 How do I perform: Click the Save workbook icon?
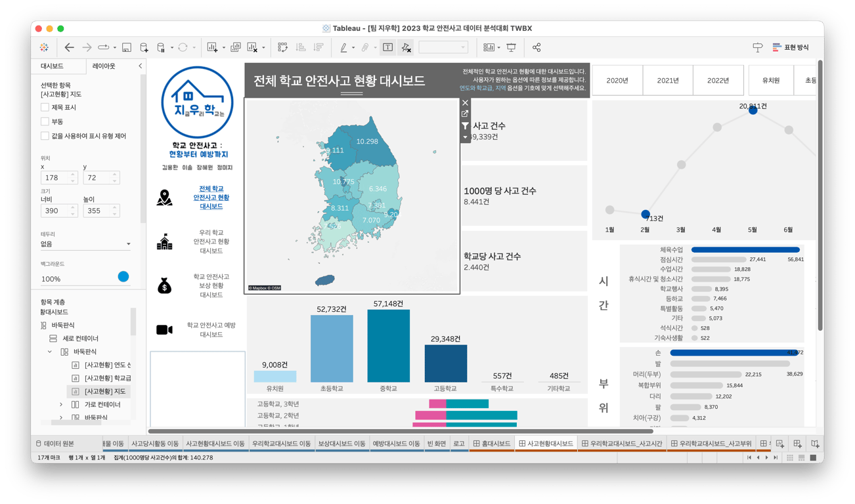coord(126,47)
